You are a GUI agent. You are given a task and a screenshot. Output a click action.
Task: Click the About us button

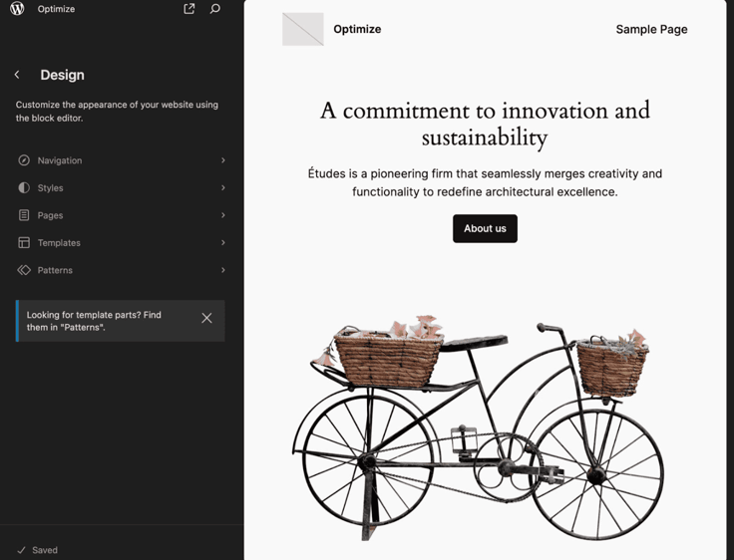point(485,228)
